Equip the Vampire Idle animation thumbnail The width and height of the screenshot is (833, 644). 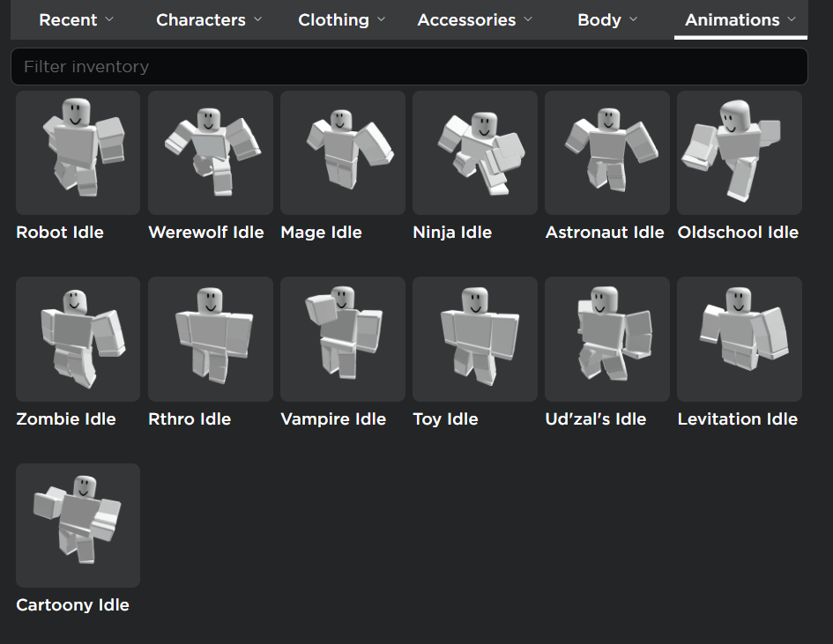click(x=343, y=339)
